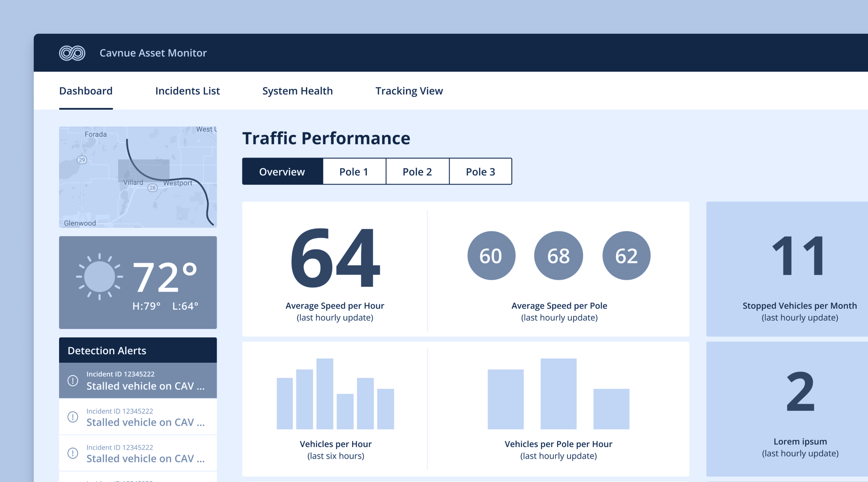Viewport: 868px width, 482px height.
Task: Click route 28 marker on the map
Action: click(x=153, y=188)
